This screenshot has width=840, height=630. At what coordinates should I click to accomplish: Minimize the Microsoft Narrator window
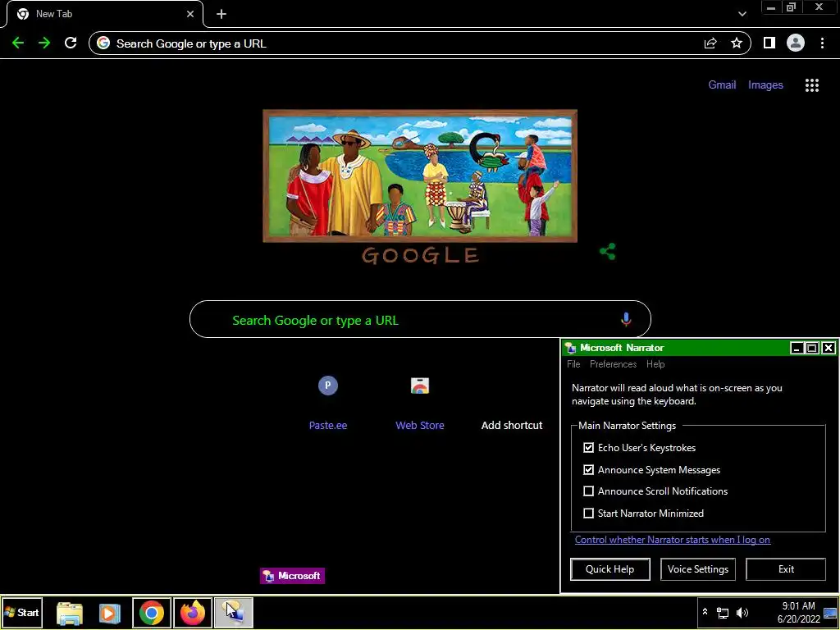(x=797, y=348)
